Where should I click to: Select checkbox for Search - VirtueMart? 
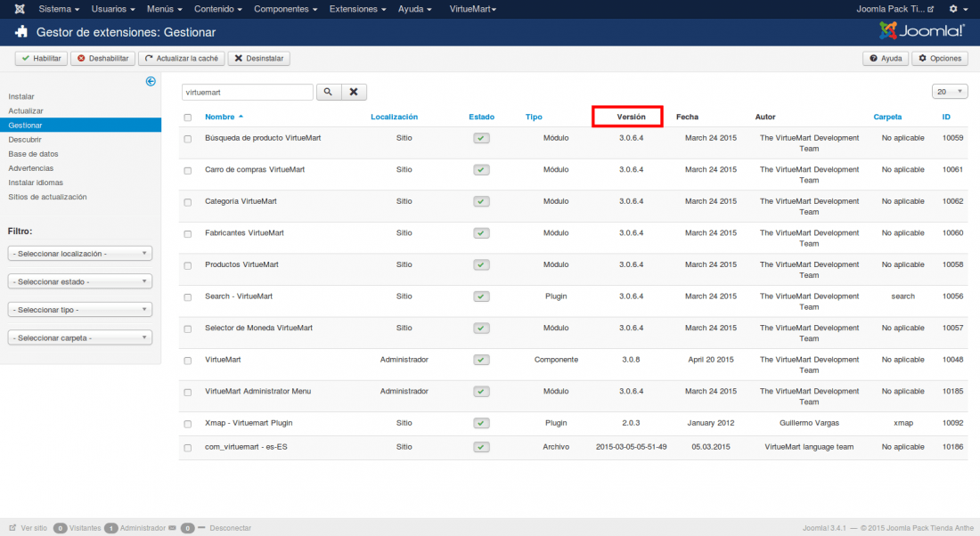187,297
